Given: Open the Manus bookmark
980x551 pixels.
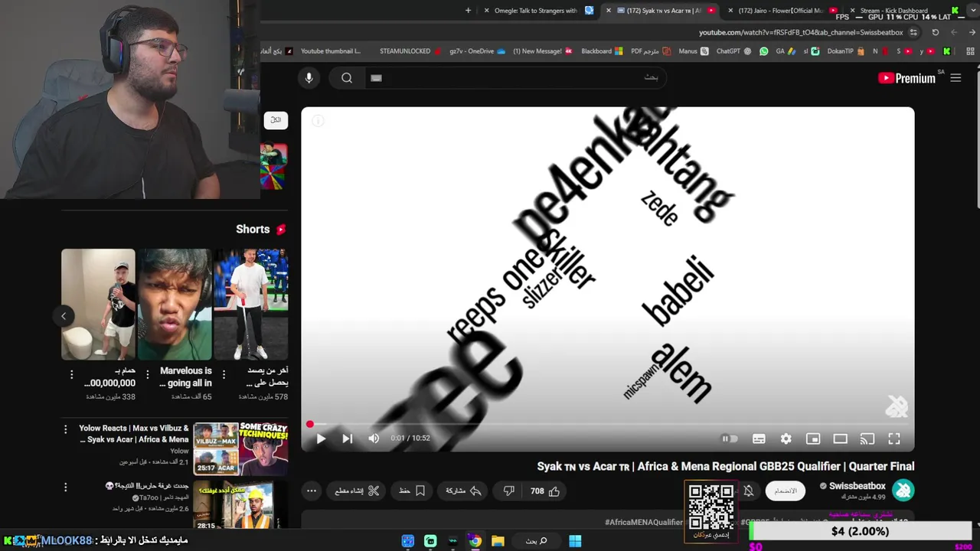Looking at the screenshot, I should click(693, 51).
